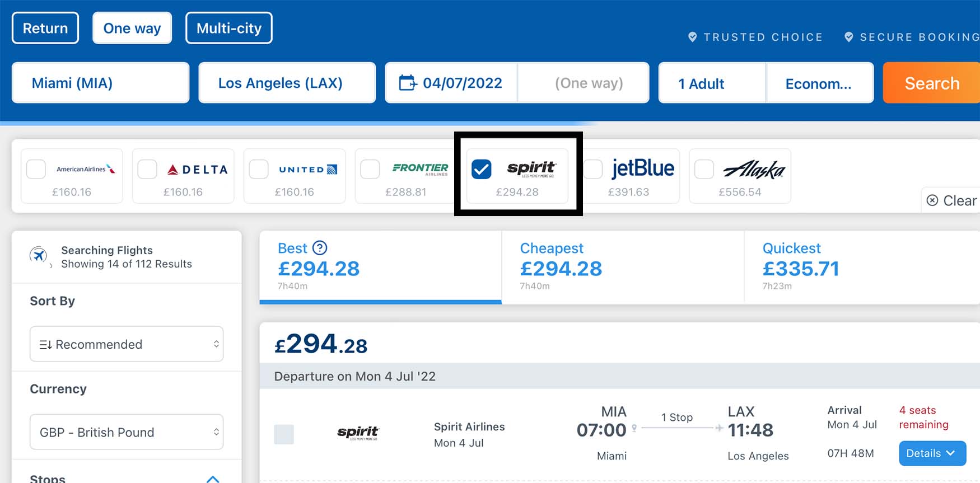980x483 pixels.
Task: Click the Delta airline logo
Action: (198, 169)
